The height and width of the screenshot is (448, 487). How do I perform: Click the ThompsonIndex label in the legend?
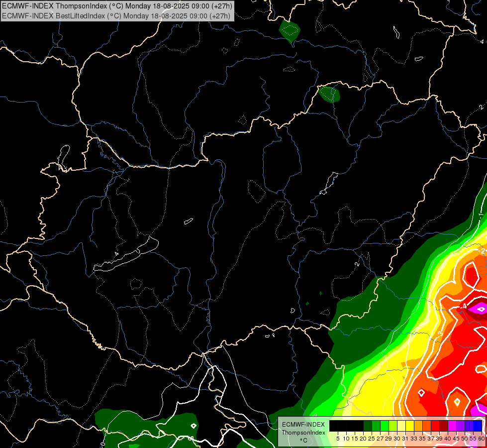[303, 433]
